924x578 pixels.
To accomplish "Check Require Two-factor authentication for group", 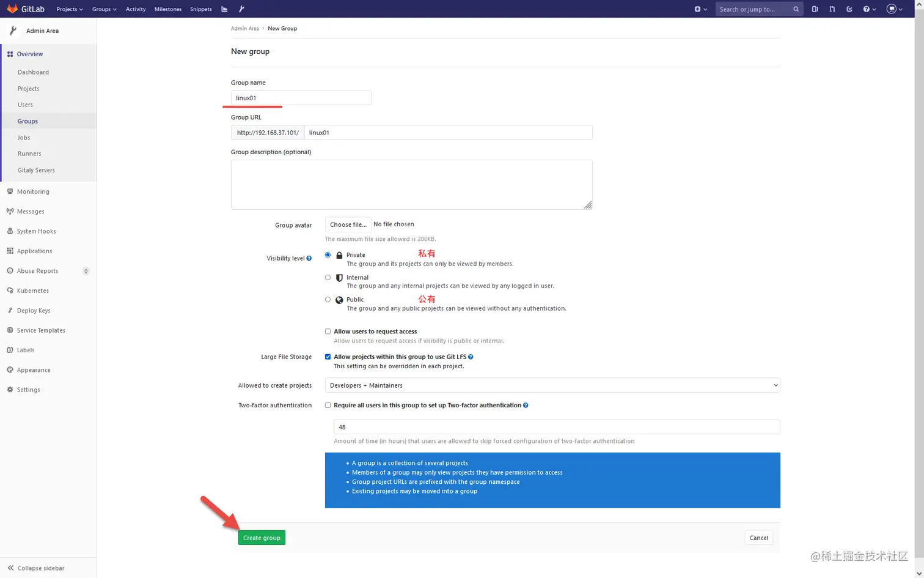I will [x=328, y=405].
